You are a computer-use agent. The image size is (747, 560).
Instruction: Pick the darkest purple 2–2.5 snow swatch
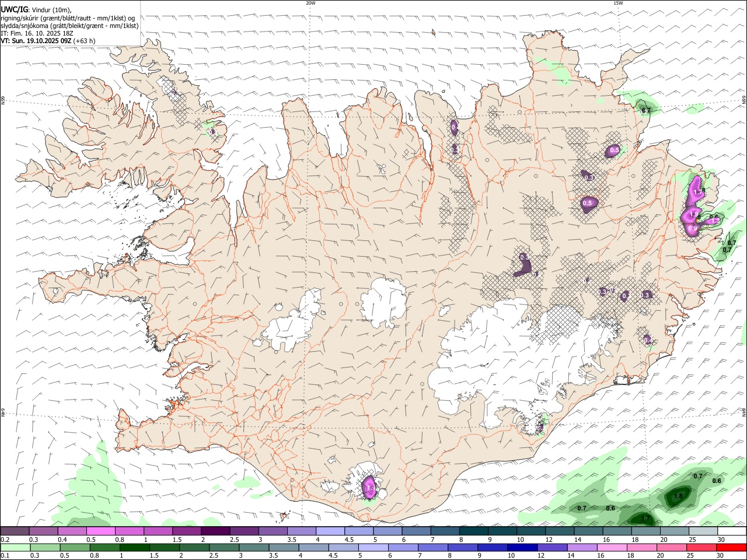(215, 531)
